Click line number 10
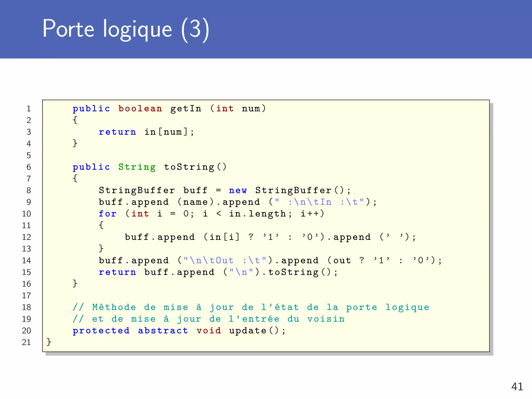The width and height of the screenshot is (532, 399). (26, 214)
